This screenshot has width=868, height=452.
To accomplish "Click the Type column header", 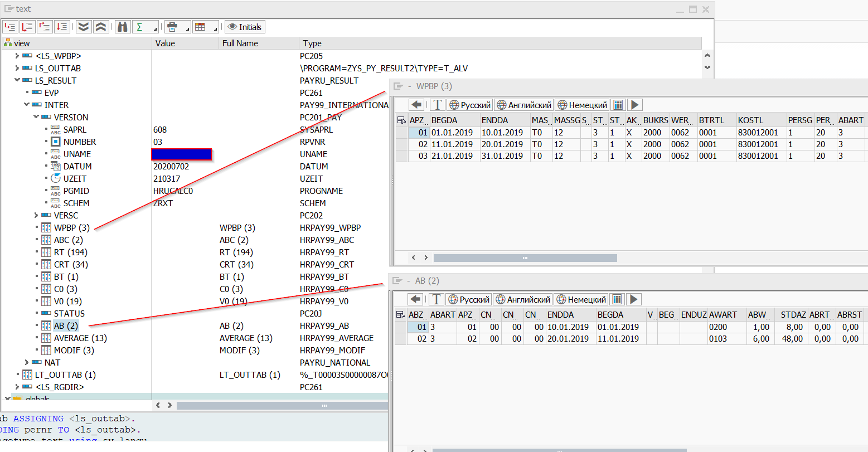I will (x=501, y=43).
